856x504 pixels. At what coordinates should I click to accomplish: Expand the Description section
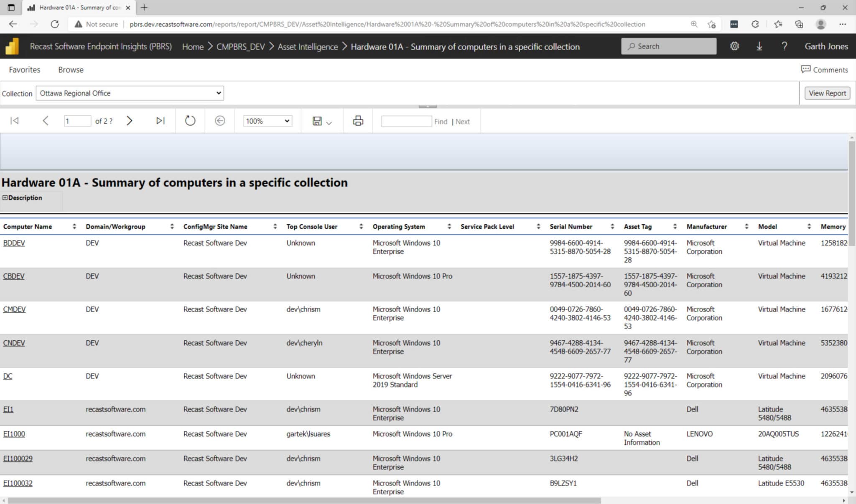pyautogui.click(x=5, y=198)
